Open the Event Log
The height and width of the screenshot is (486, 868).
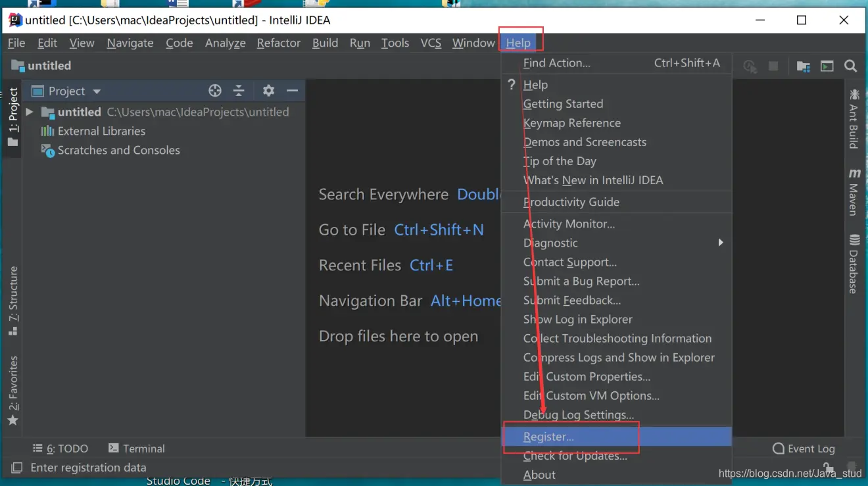coord(804,449)
